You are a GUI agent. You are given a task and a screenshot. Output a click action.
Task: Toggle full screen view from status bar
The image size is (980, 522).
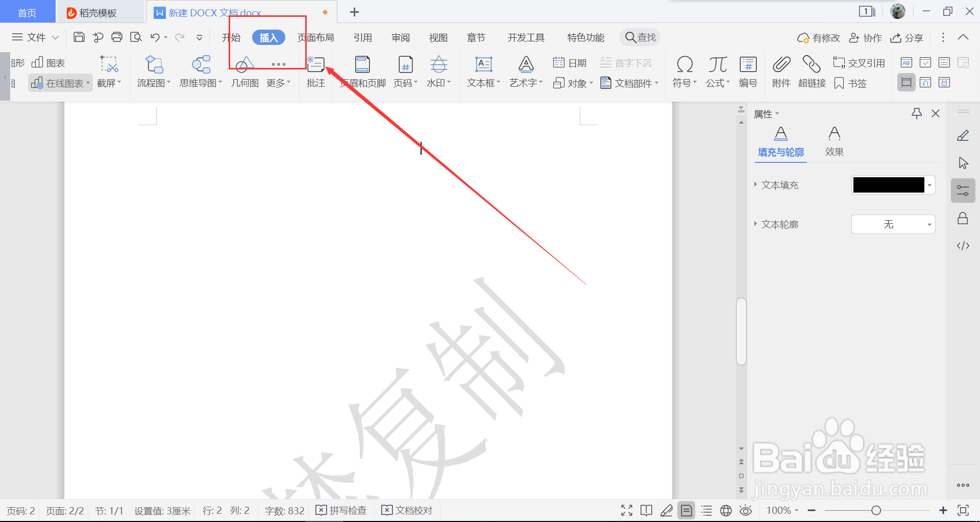coord(626,510)
